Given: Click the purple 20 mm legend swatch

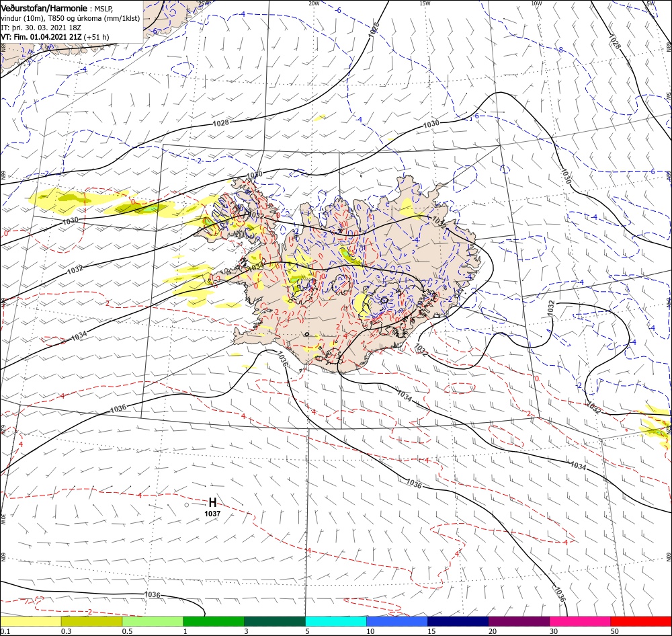Looking at the screenshot, I should click(519, 621).
